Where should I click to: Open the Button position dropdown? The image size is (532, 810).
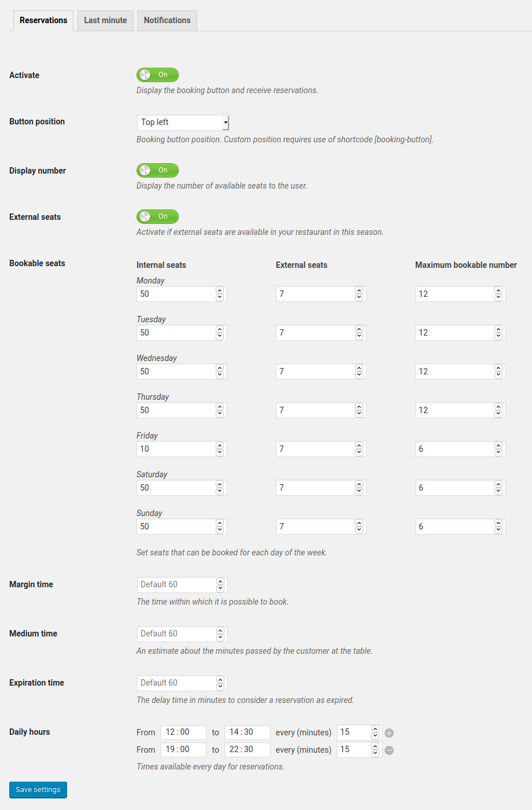click(183, 122)
